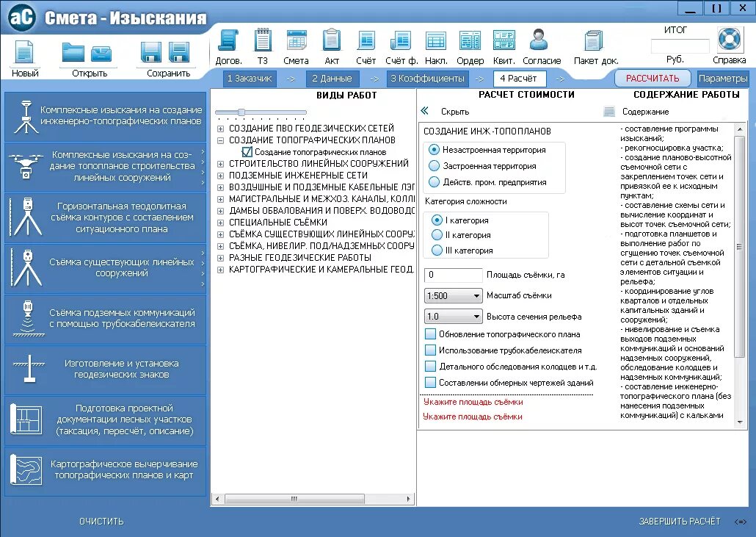Screen dimensions: 756x537
Task: Open Высота сечения рельефа dropdown
Action: click(x=453, y=317)
